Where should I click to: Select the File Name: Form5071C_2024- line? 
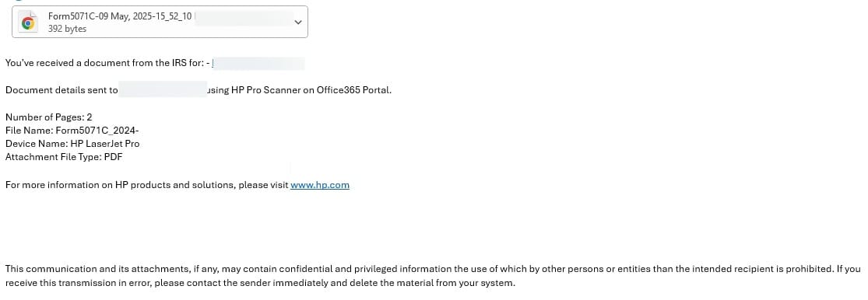(x=72, y=131)
